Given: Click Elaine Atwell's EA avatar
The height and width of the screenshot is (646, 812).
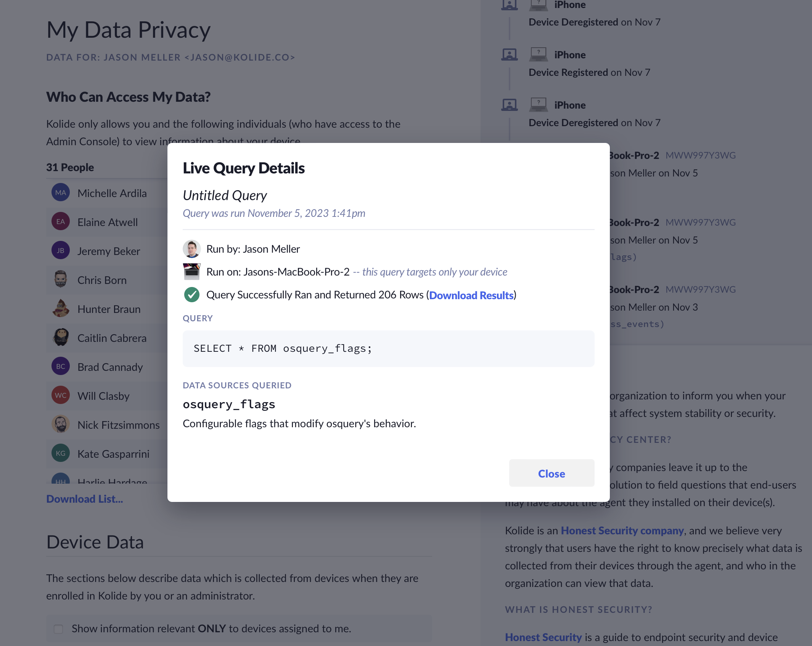Looking at the screenshot, I should click(61, 222).
